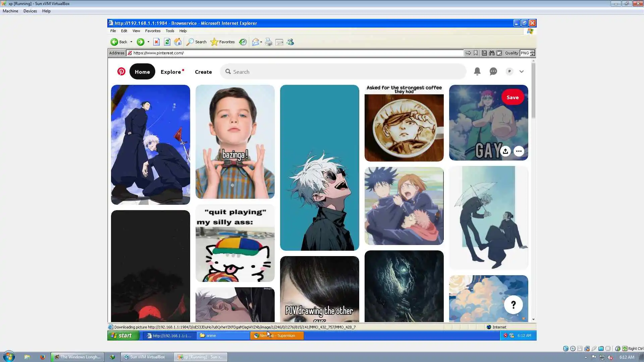Click share icon on the GAY pin
The image size is (644, 362).
[505, 151]
